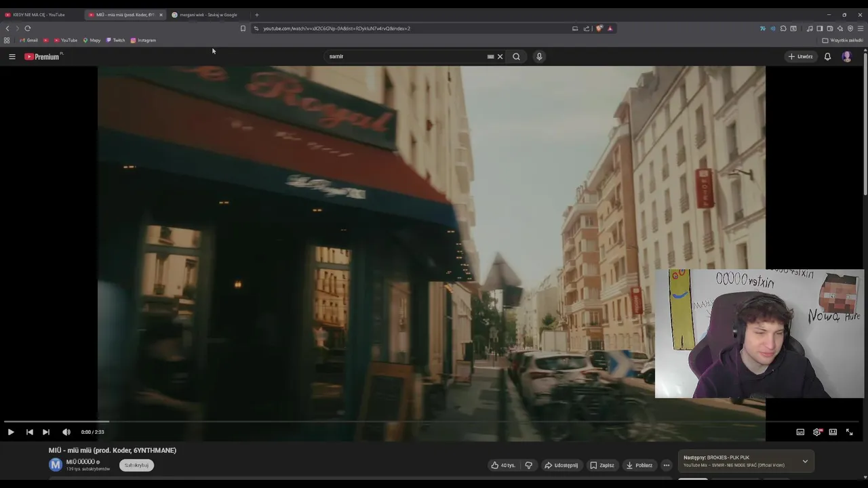This screenshot has width=868, height=488.
Task: Open player settings gear
Action: [817, 432]
